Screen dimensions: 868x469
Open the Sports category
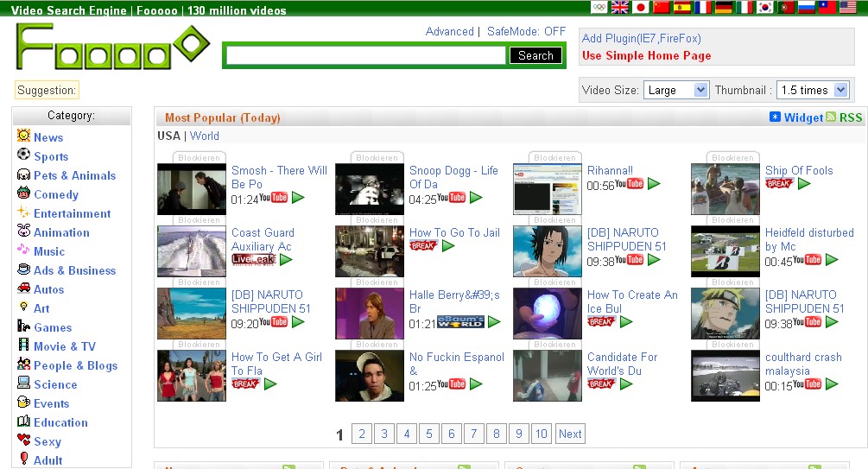pos(51,156)
